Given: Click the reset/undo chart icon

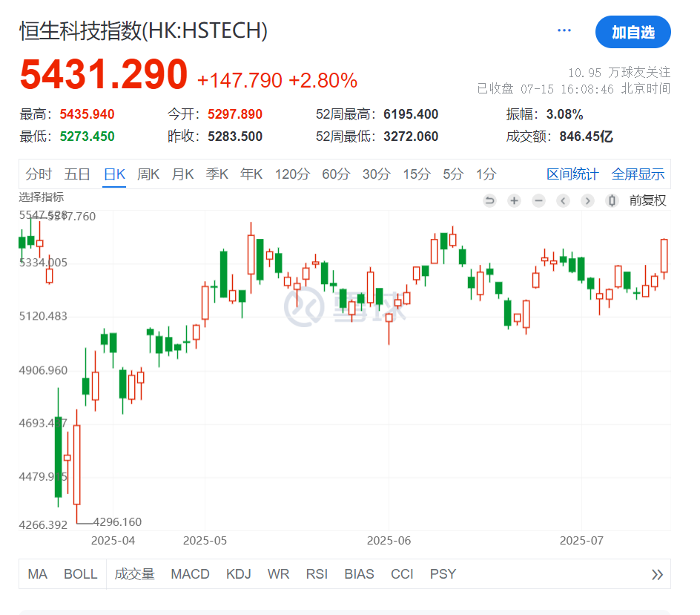Looking at the screenshot, I should coord(489,200).
